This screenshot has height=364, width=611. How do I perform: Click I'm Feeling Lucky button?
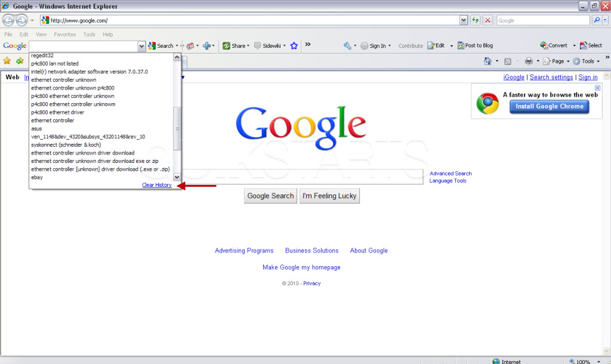tap(329, 196)
